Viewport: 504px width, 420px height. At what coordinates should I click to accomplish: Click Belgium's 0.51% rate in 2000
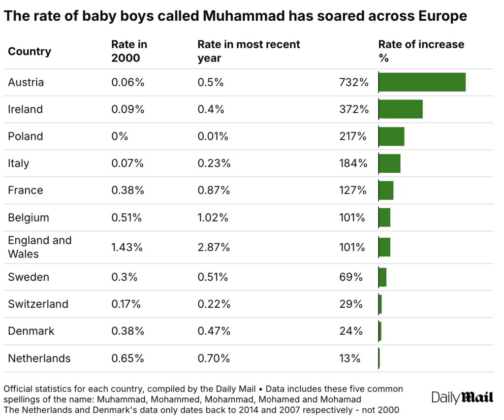[x=127, y=218]
